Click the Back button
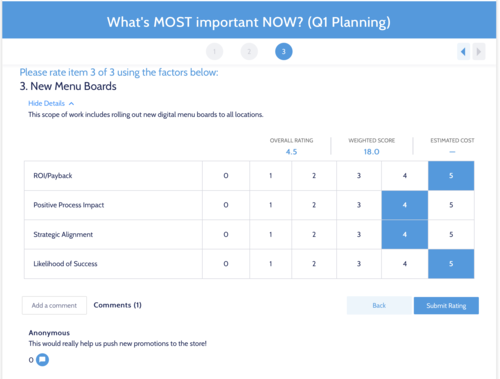 point(379,306)
